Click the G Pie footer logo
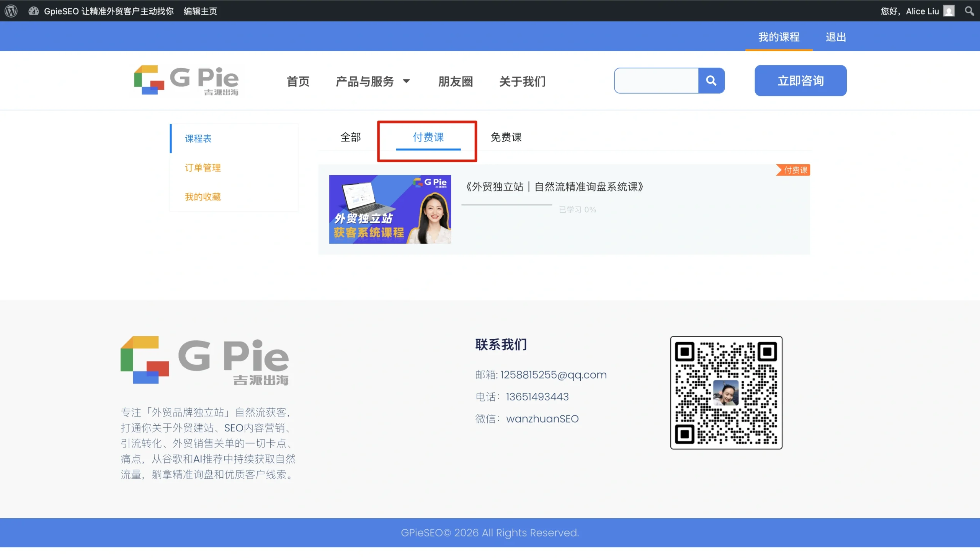The image size is (980, 558). click(x=204, y=361)
